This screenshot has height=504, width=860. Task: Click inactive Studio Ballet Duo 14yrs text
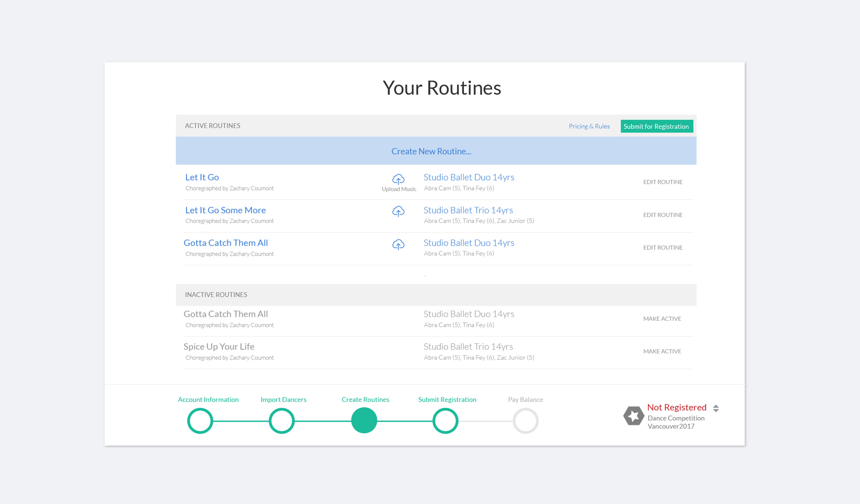click(x=469, y=314)
